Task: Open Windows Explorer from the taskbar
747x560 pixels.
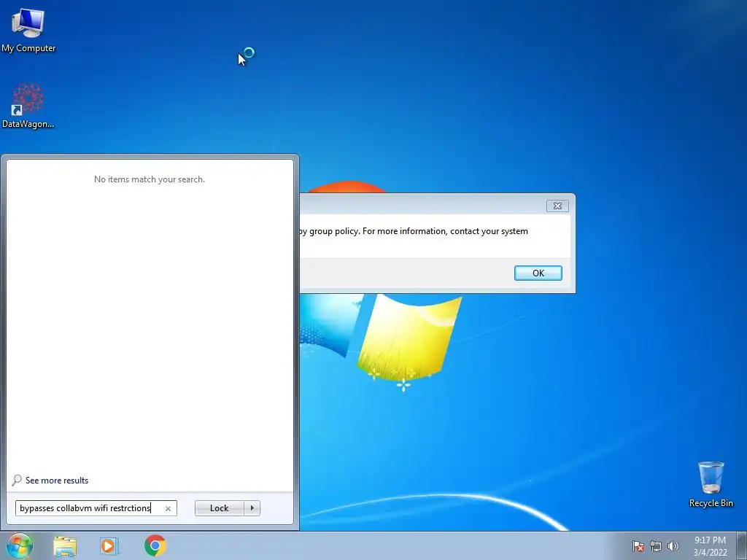Action: [65, 546]
